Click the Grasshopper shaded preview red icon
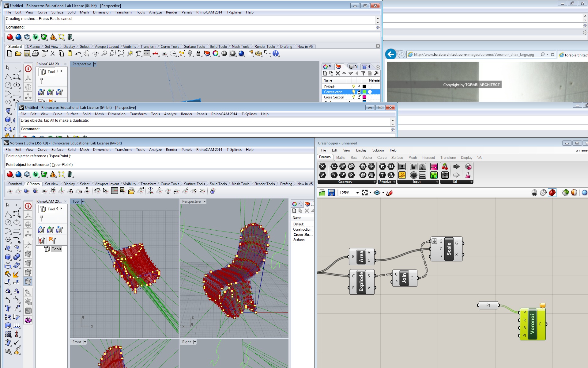Image resolution: width=588 pixels, height=368 pixels. pos(552,193)
